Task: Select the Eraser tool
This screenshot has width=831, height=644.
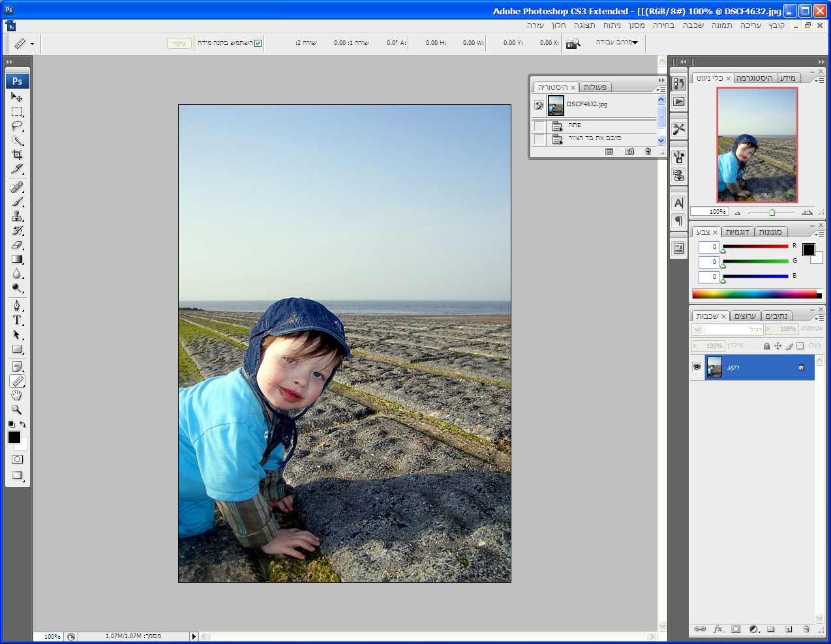Action: 17,245
